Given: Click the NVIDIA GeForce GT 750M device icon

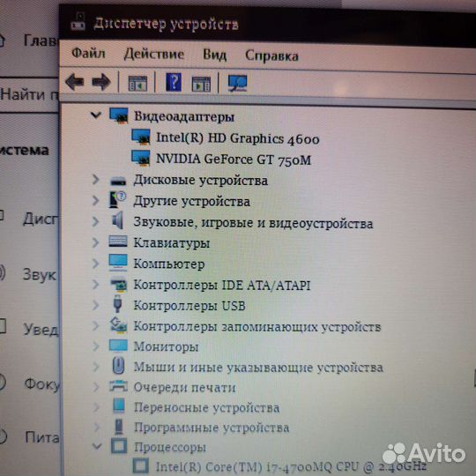Looking at the screenshot, I should coord(140,158).
